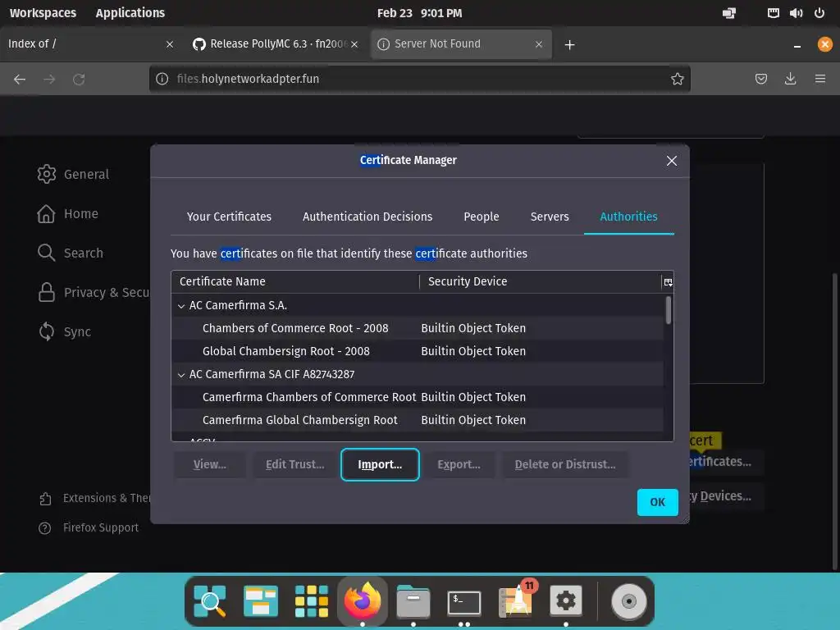Click the Export... button
840x630 pixels.
coord(459,464)
